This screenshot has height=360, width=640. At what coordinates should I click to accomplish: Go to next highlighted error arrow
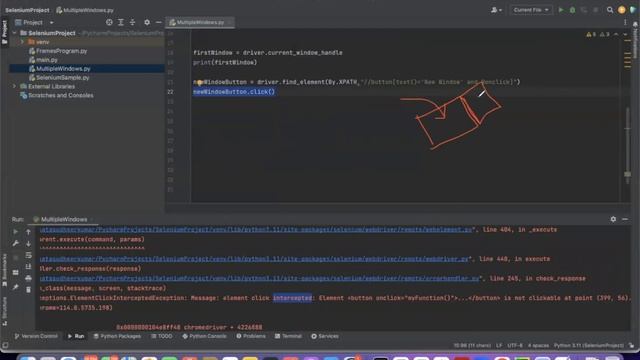pyautogui.click(x=625, y=34)
